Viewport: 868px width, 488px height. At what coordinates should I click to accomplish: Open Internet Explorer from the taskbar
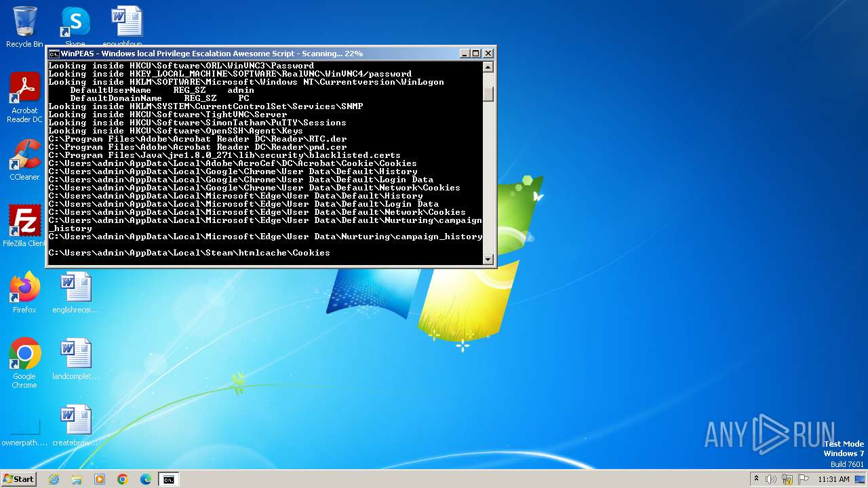[54, 479]
